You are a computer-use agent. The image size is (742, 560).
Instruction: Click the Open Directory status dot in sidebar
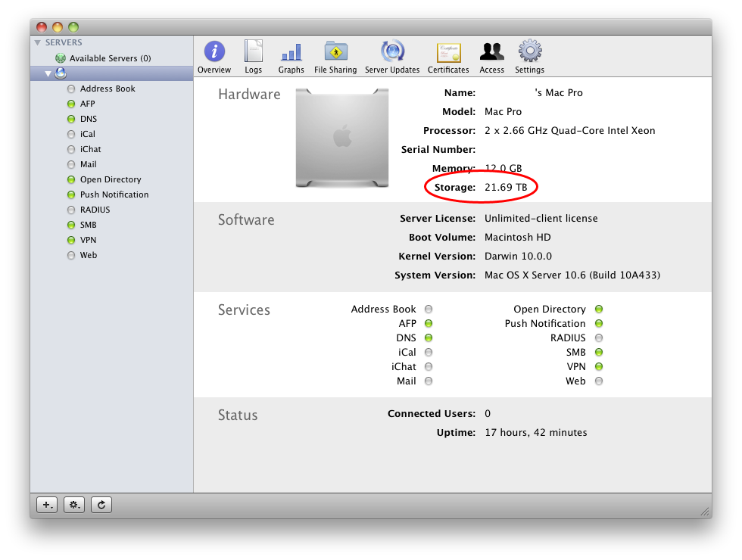coord(71,179)
